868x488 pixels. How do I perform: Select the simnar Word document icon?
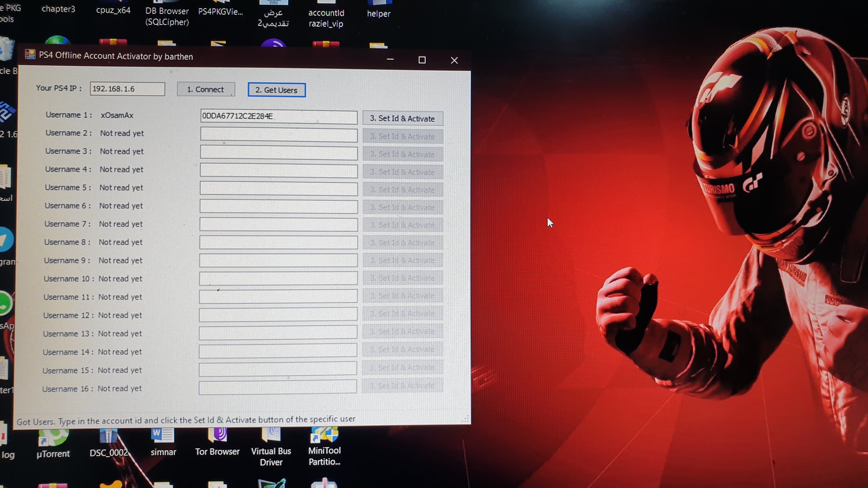(x=163, y=443)
